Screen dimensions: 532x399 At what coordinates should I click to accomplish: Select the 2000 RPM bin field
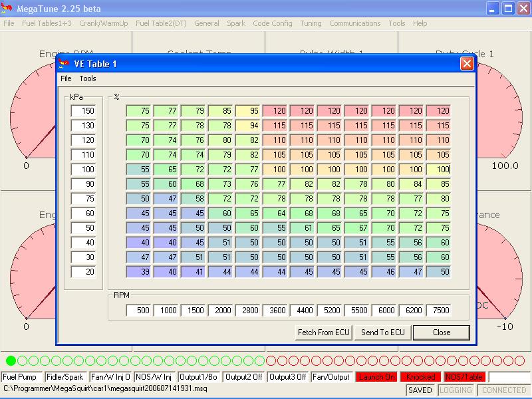pyautogui.click(x=220, y=310)
